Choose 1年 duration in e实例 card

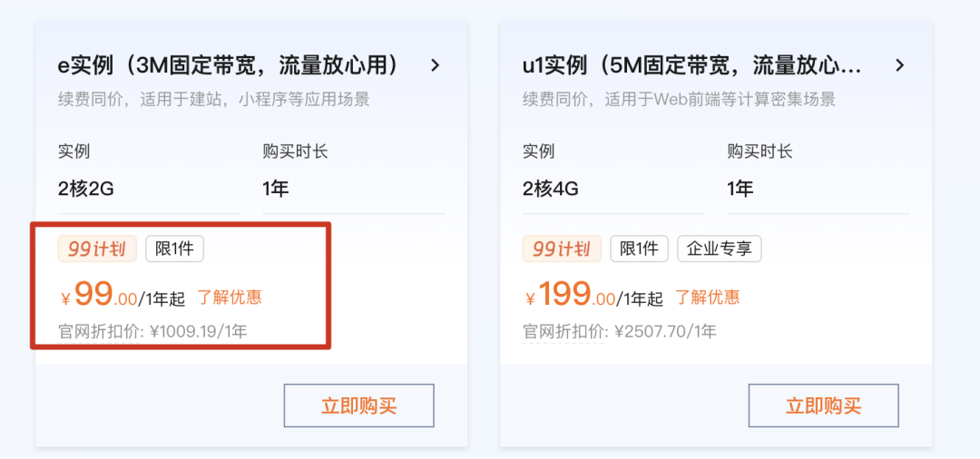(x=354, y=190)
